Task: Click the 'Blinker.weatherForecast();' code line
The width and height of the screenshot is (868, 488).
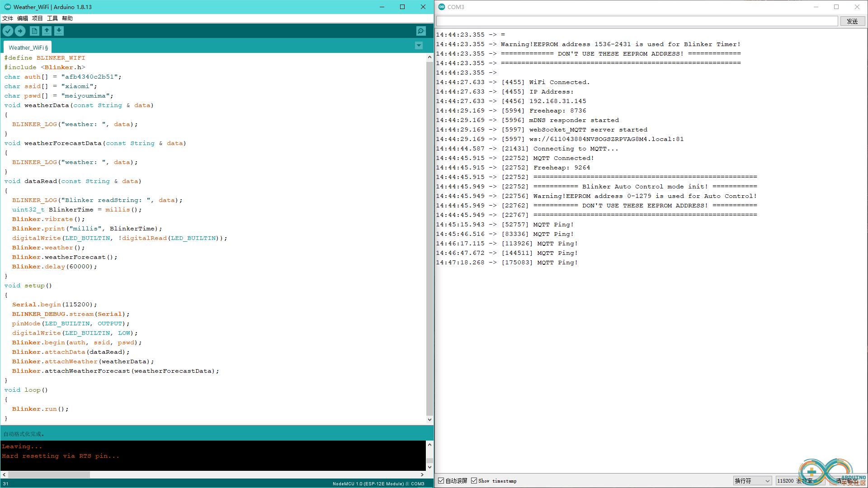Action: point(65,257)
